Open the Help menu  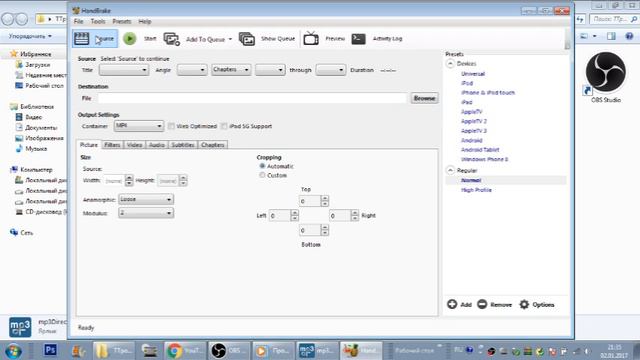[x=144, y=21]
